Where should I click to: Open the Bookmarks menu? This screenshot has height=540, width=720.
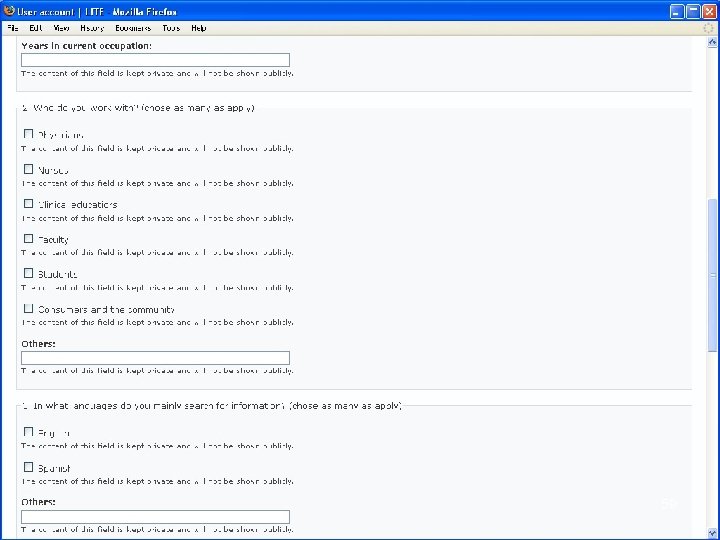tap(133, 28)
